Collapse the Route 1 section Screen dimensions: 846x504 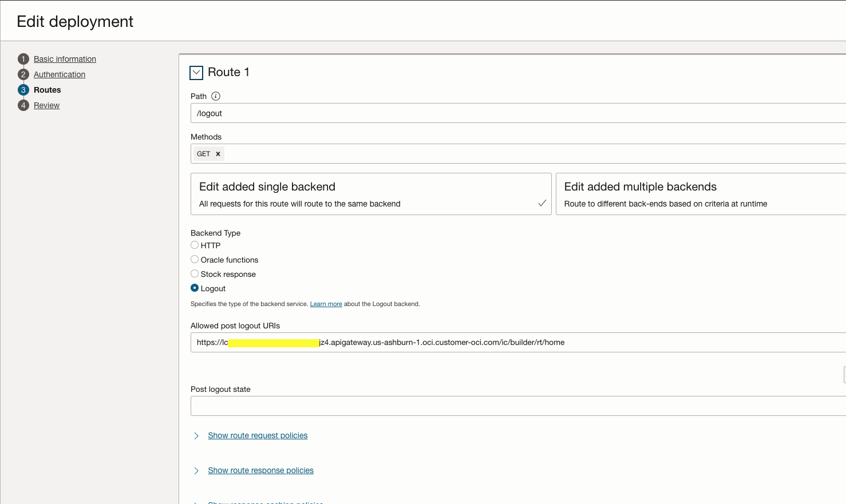pyautogui.click(x=196, y=73)
